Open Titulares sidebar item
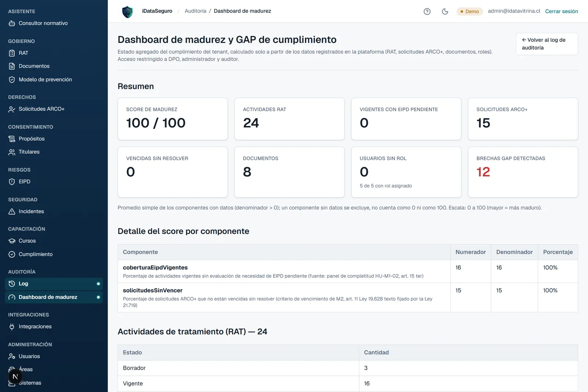Screen dimensions: 588x392 click(54, 152)
